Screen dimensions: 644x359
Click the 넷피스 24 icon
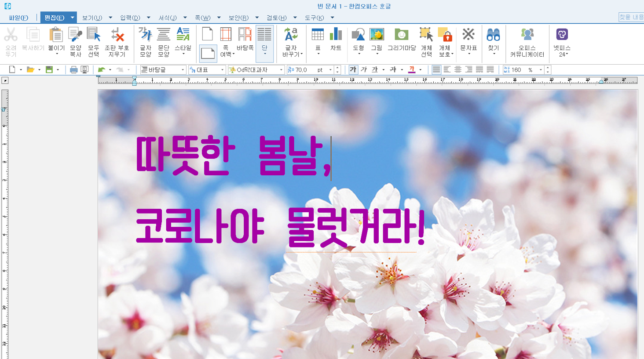(x=562, y=35)
